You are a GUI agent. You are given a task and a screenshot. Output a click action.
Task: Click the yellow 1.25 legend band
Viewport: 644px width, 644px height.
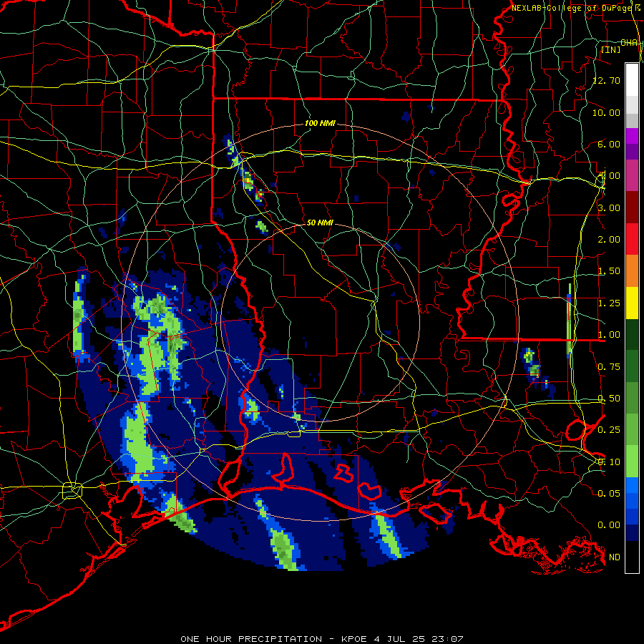632,303
